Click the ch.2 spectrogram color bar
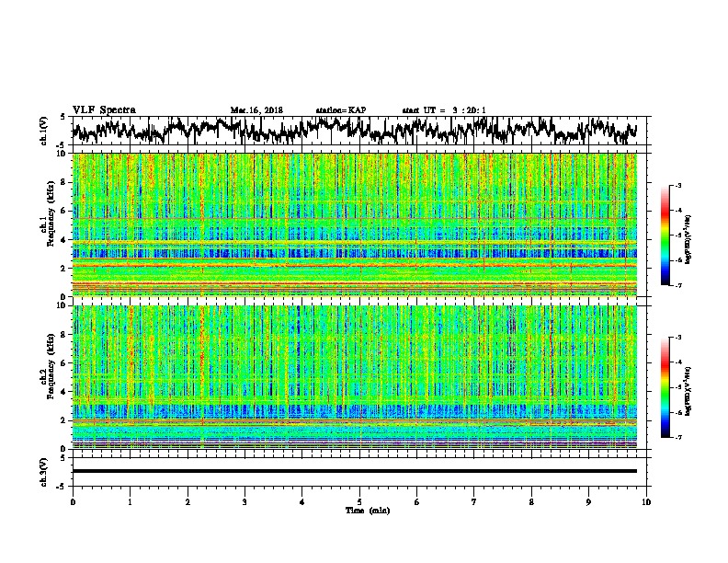The image size is (728, 563). [x=665, y=387]
